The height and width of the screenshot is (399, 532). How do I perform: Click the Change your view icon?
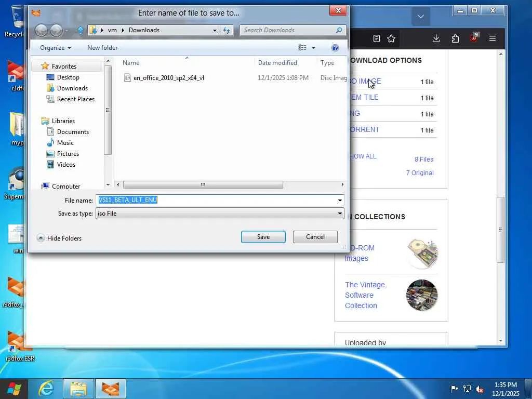coord(302,48)
